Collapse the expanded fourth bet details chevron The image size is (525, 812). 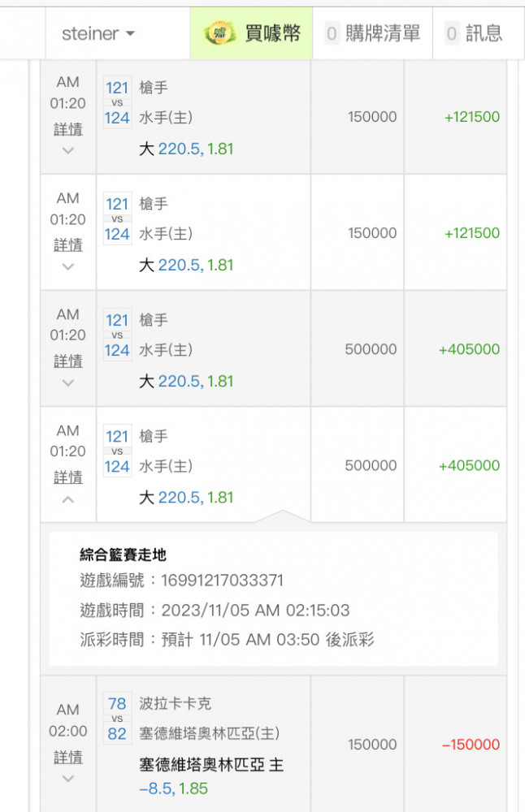click(68, 499)
